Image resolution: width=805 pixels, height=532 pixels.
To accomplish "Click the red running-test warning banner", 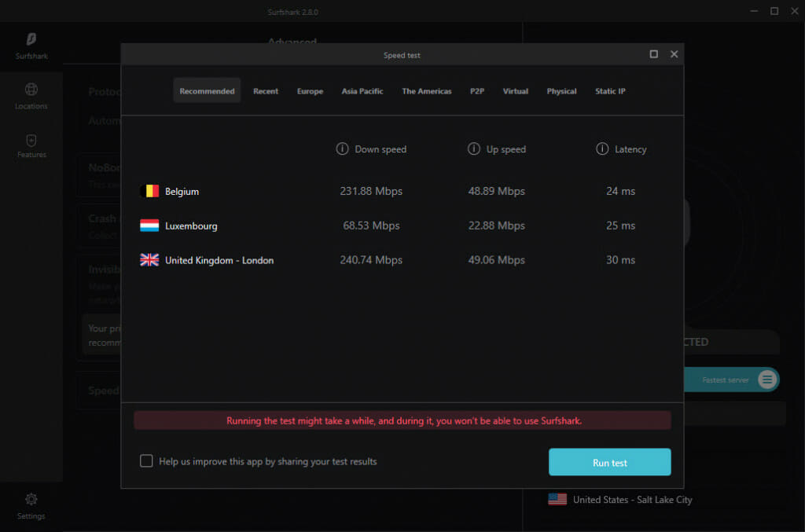I will coord(402,420).
